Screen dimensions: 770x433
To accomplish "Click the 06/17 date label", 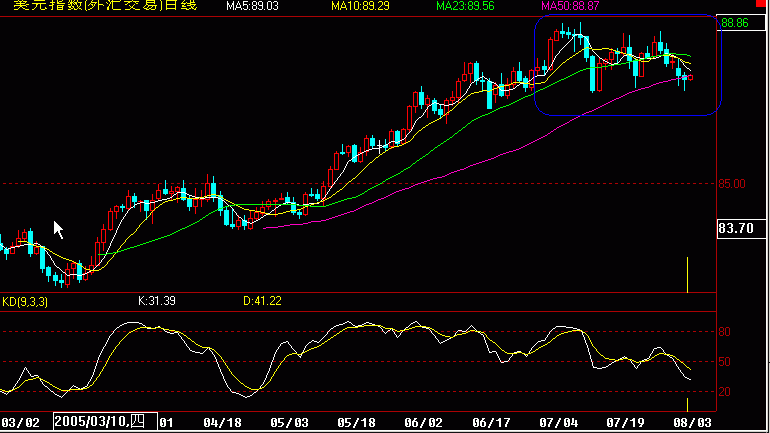I will 491,423.
